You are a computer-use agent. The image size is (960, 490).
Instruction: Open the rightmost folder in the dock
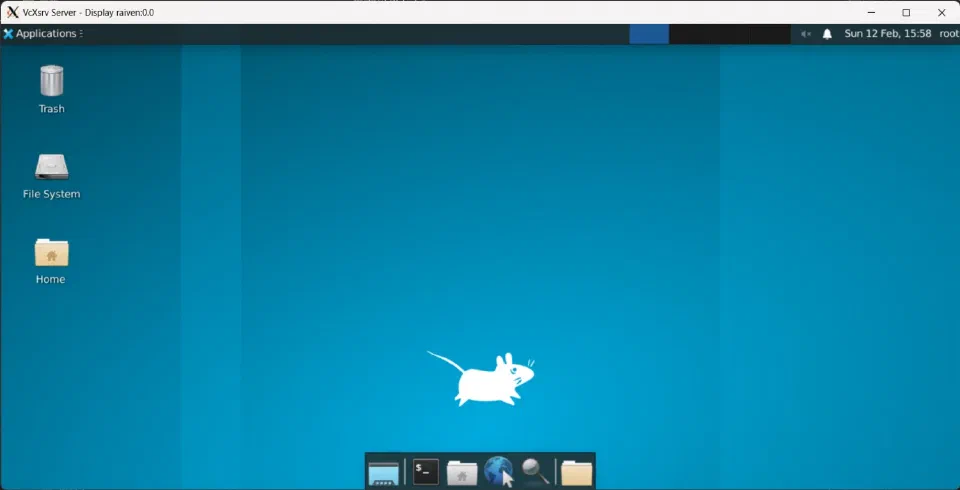pos(577,473)
